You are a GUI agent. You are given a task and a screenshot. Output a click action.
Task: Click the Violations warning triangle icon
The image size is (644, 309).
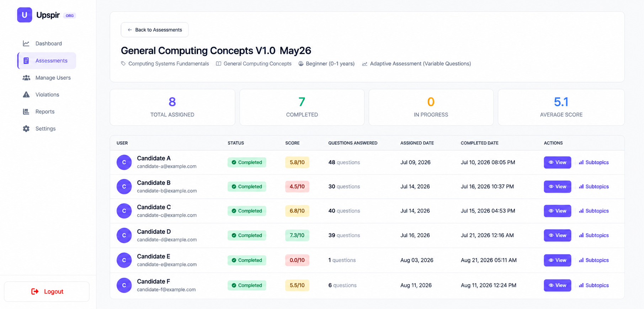tap(26, 95)
